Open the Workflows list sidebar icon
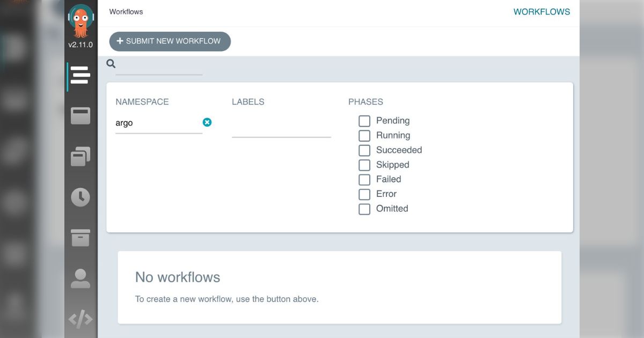 80,75
